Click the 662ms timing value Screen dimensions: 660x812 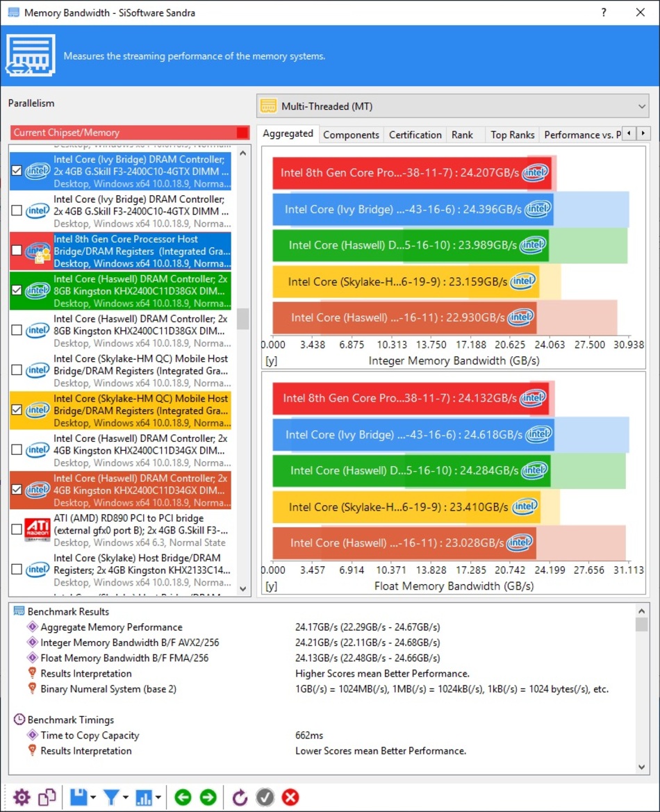tap(309, 736)
